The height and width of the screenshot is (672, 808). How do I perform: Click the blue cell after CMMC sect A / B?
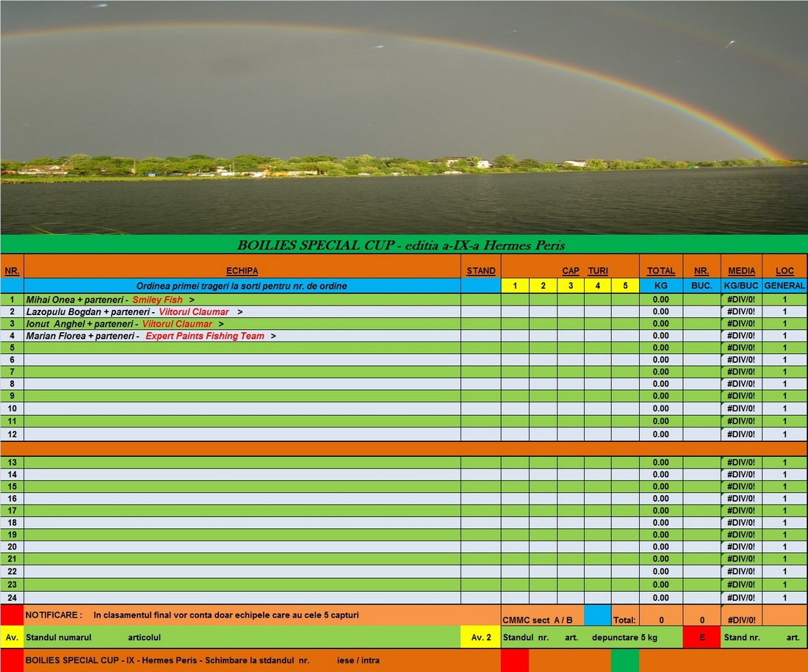[x=597, y=615]
